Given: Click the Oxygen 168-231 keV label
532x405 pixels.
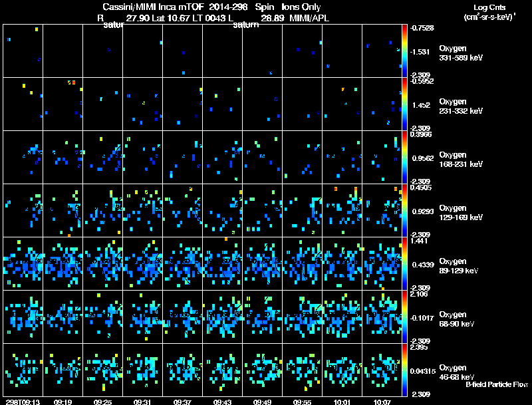Looking at the screenshot, I should pos(460,159).
